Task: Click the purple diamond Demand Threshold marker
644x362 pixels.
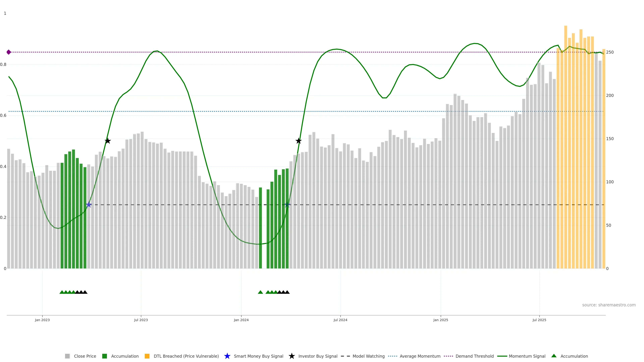Action: tap(9, 52)
